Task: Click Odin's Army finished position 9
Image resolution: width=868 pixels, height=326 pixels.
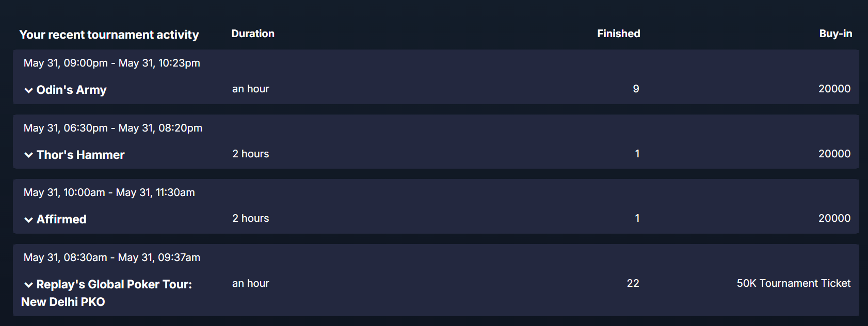Action: (636, 89)
